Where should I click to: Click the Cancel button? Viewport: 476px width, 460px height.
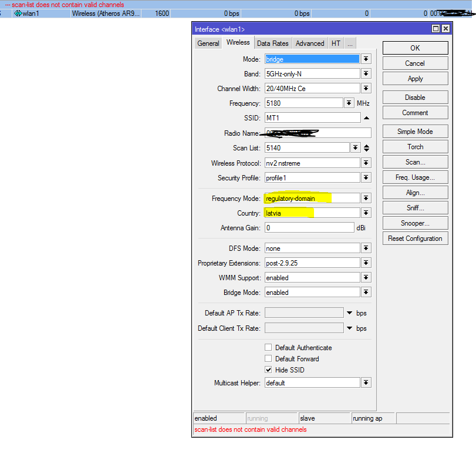click(x=415, y=63)
